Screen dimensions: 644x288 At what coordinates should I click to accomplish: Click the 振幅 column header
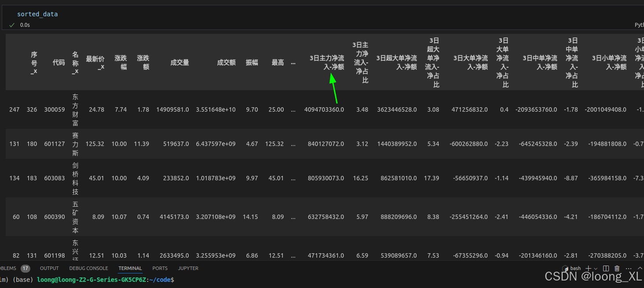point(252,62)
